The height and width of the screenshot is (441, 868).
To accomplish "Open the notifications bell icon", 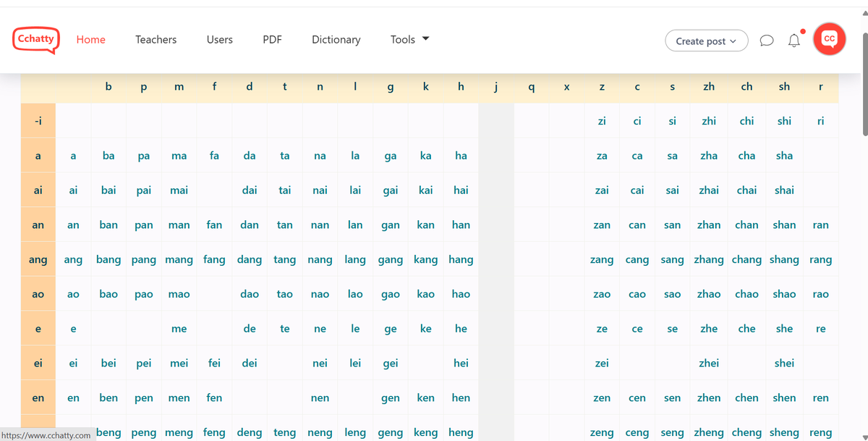I will (x=794, y=41).
